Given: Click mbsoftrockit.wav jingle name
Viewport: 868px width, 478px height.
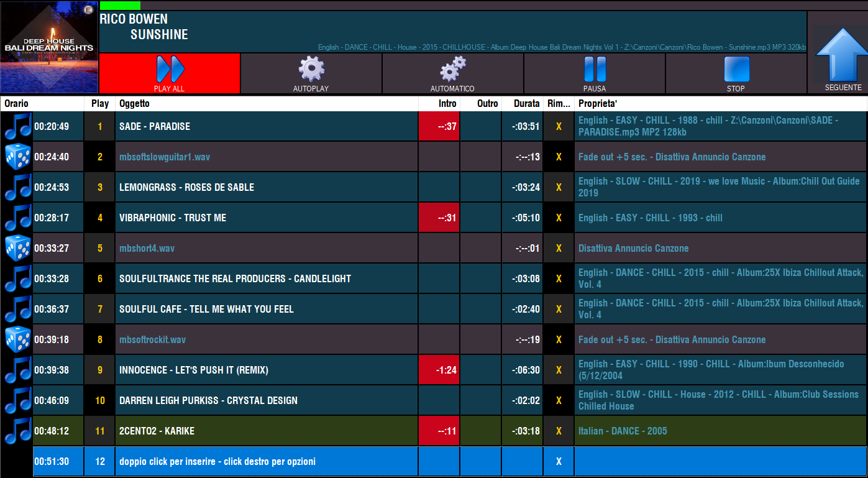Looking at the screenshot, I should (152, 339).
